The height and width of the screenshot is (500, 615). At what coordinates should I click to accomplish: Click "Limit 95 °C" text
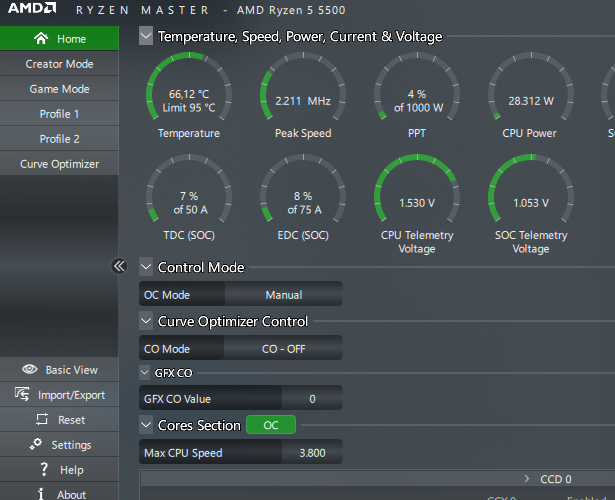point(189,108)
